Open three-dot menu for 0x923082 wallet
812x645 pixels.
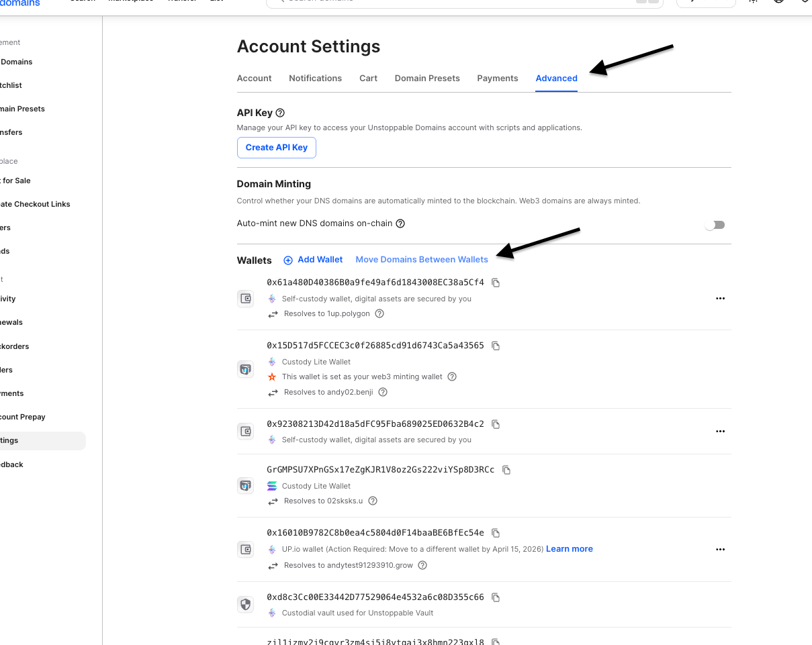click(721, 432)
